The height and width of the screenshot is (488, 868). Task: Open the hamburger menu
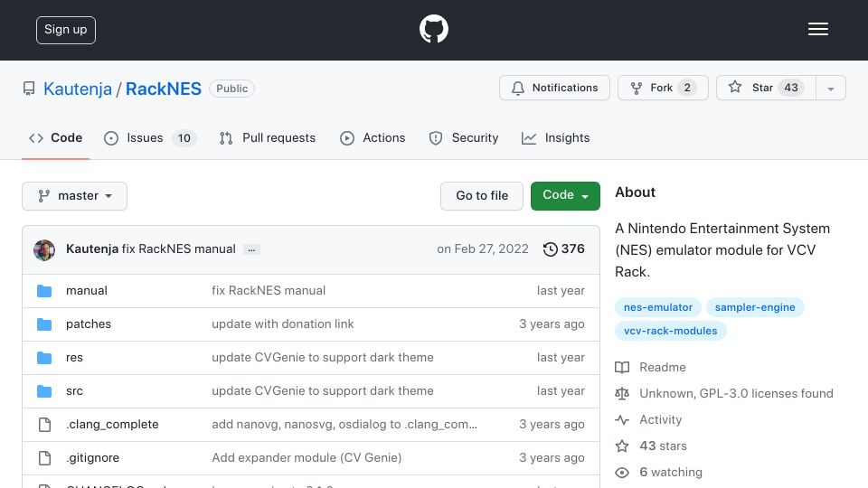817,29
